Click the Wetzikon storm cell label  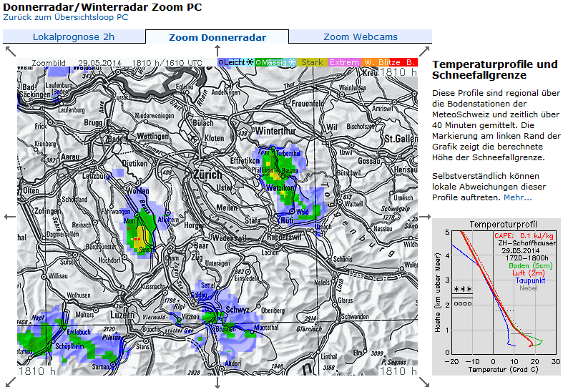tap(280, 187)
